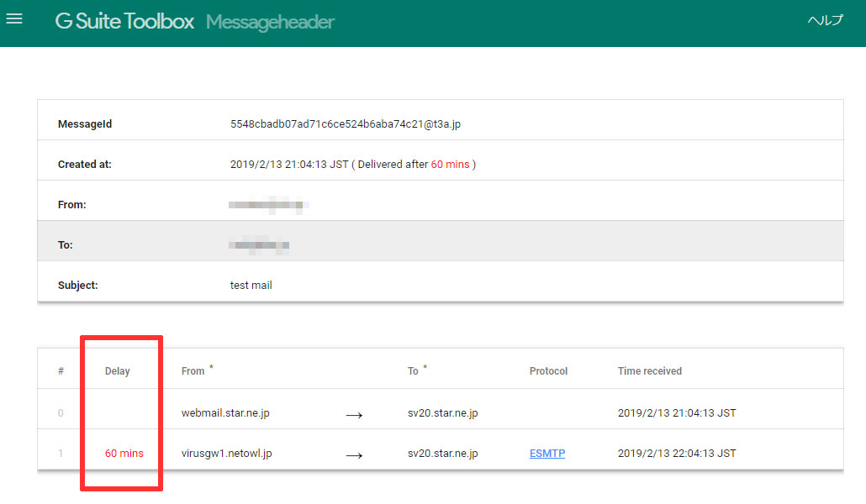Click the Messageheader title
Screen dimensions: 866x504
(270, 22)
